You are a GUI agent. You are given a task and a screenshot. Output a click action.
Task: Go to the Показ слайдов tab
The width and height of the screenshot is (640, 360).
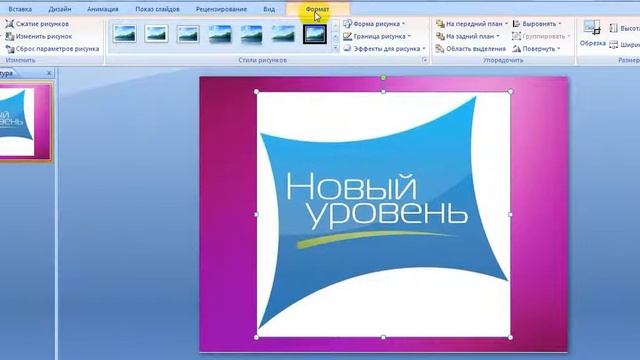pos(157,9)
